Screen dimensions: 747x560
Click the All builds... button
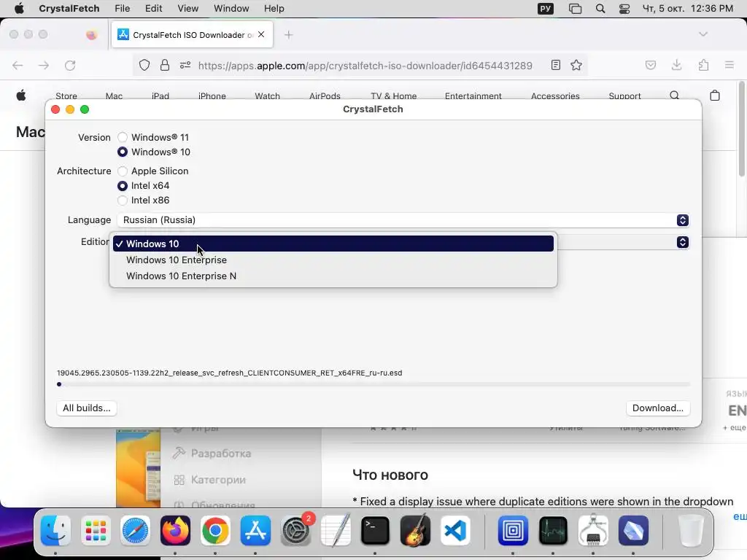87,408
